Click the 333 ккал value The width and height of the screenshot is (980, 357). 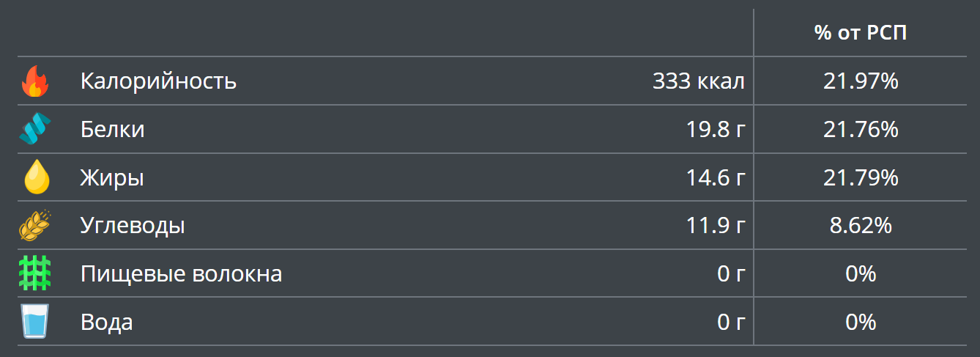tap(698, 81)
